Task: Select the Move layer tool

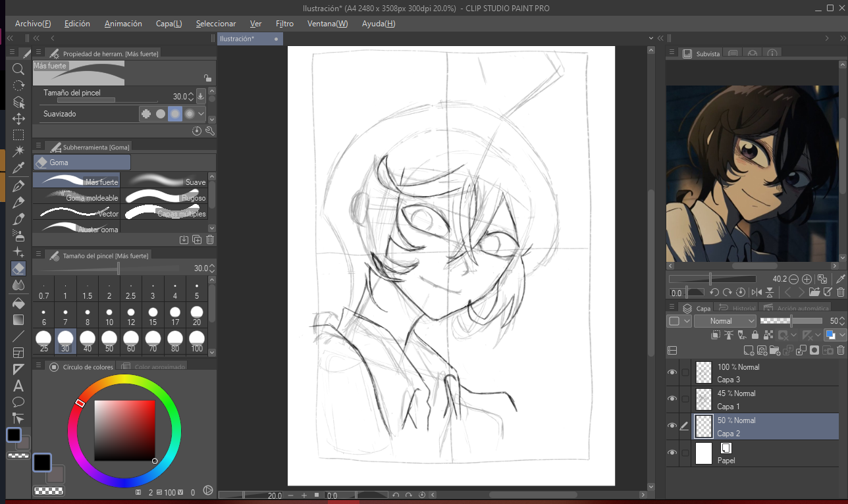Action: tap(18, 118)
